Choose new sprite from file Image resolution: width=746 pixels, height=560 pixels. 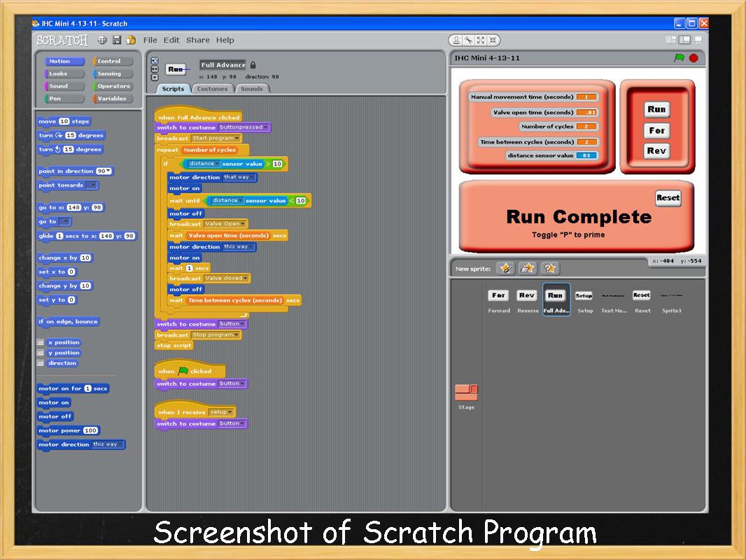[x=528, y=268]
